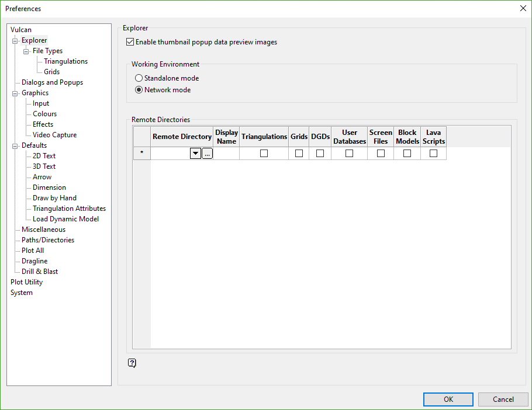The height and width of the screenshot is (410, 532).
Task: Open the 3D Text defaults
Action: 44,166
